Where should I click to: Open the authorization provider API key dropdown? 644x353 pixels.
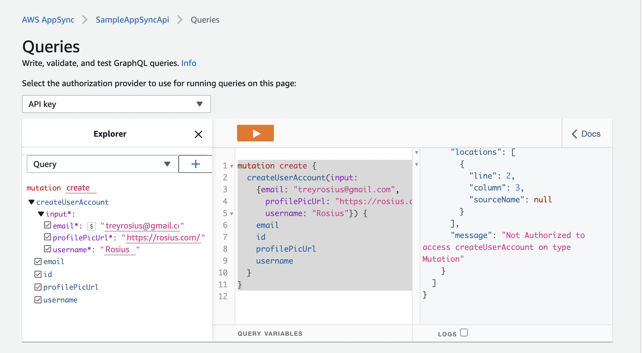116,104
